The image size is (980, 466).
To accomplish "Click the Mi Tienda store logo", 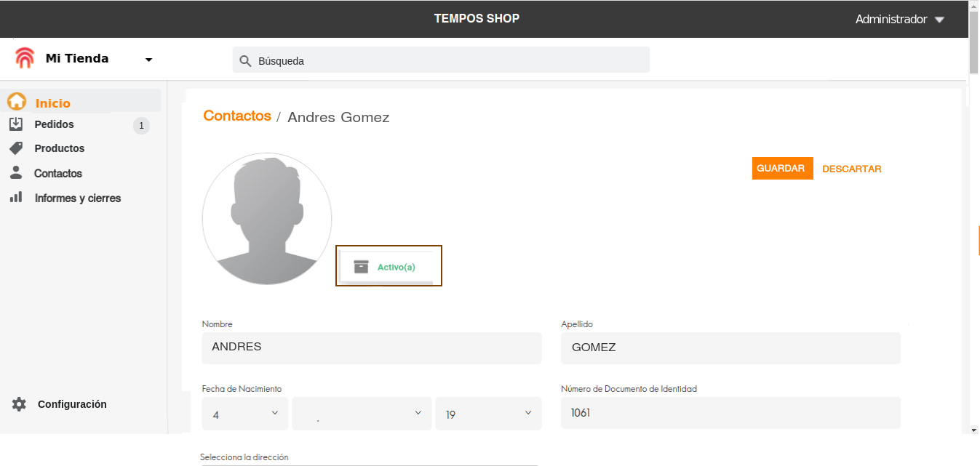I will tap(25, 58).
